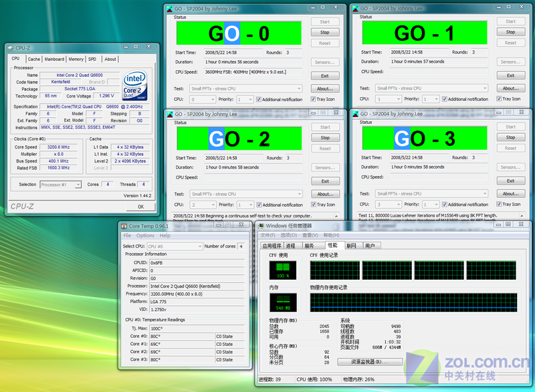Image resolution: width=535 pixels, height=392 pixels.
Task: Open the Priority dropdown in GO-0 window
Action: 245,99
